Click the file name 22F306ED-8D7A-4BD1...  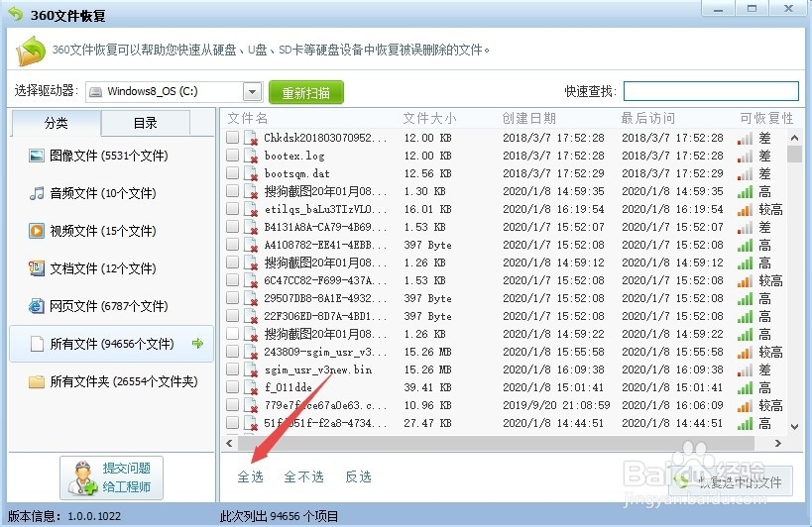point(325,317)
